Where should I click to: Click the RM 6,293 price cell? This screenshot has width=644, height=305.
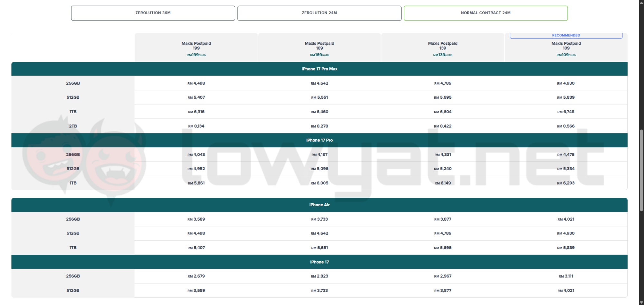tap(566, 183)
